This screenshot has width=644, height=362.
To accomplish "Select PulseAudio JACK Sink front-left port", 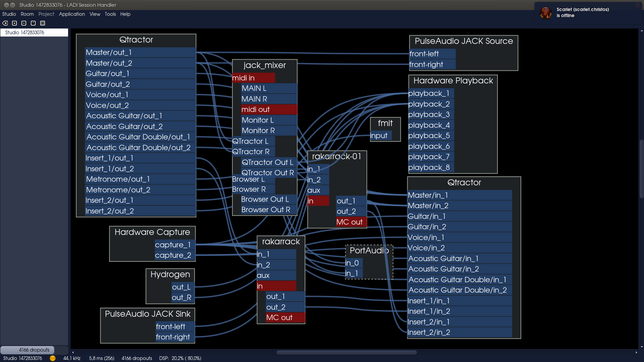I will tap(175, 326).
